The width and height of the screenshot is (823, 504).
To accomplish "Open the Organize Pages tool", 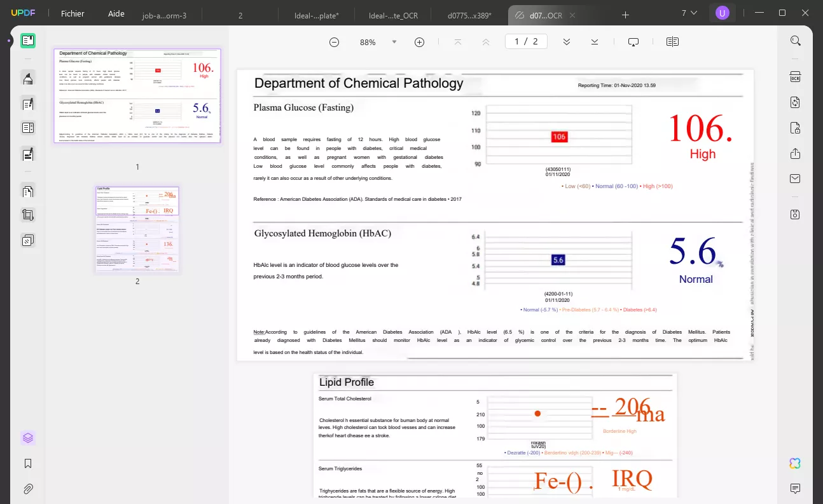I will [x=28, y=191].
